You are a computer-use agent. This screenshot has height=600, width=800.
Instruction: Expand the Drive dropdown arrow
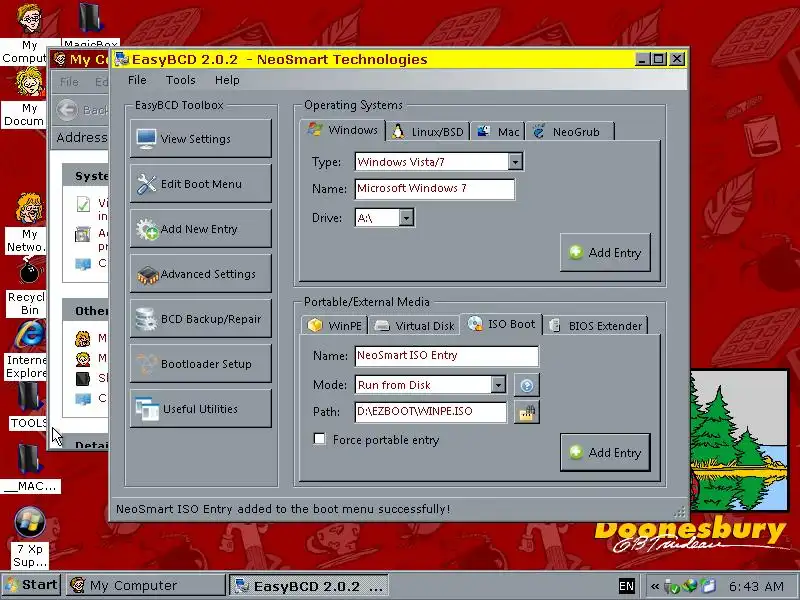(406, 218)
